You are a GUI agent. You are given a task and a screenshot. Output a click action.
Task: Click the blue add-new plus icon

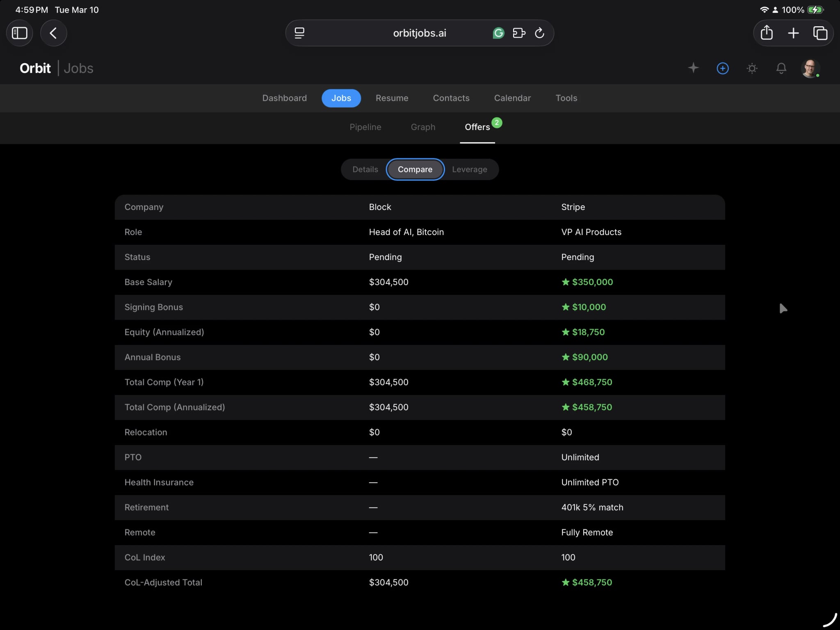coord(723,68)
